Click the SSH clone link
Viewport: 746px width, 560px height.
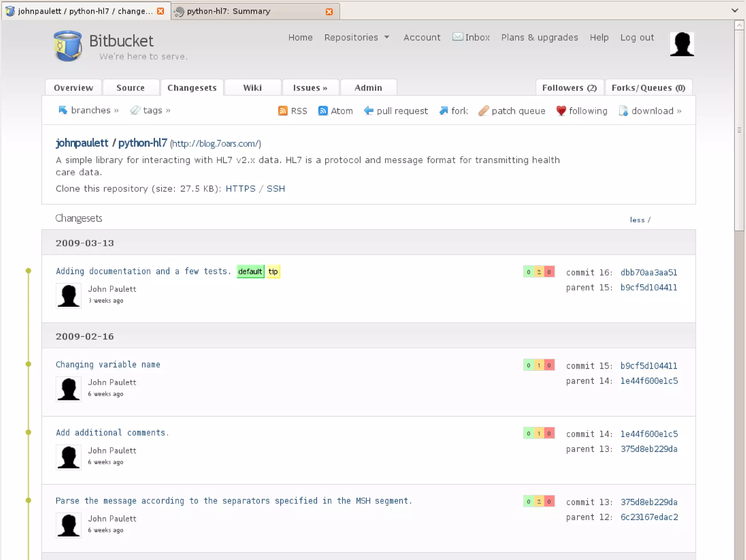tap(276, 189)
